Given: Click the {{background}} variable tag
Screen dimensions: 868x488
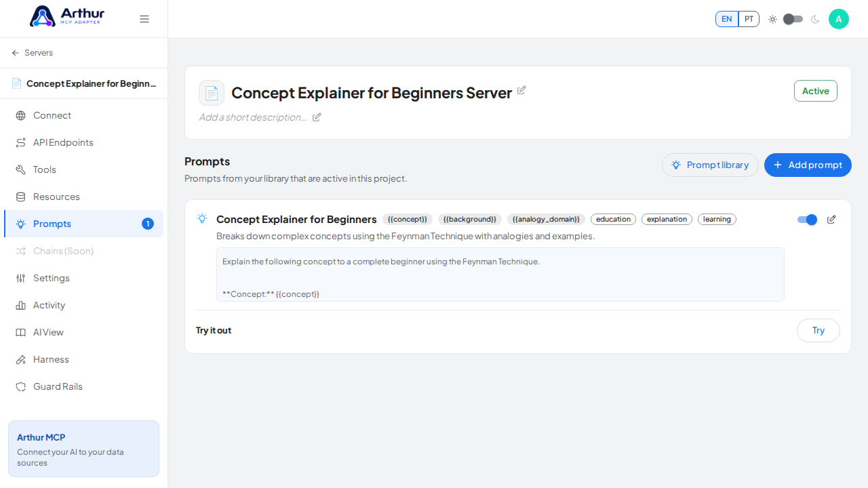Looking at the screenshot, I should [x=470, y=219].
